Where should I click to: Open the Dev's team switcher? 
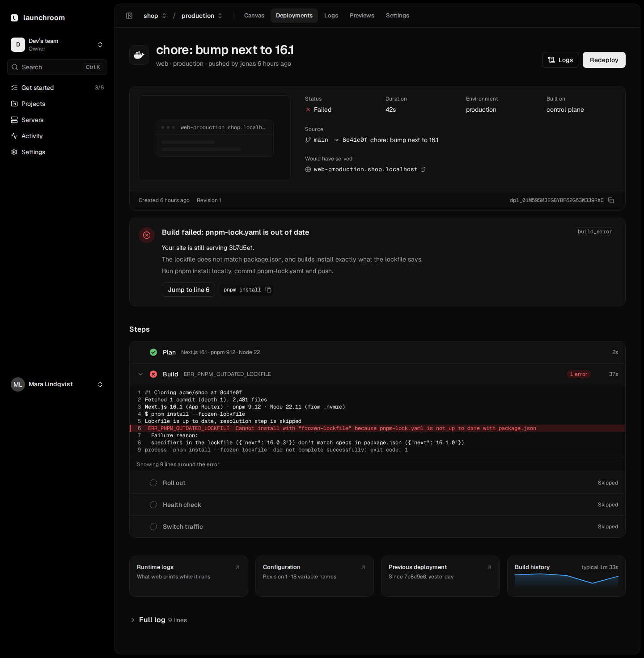[57, 45]
